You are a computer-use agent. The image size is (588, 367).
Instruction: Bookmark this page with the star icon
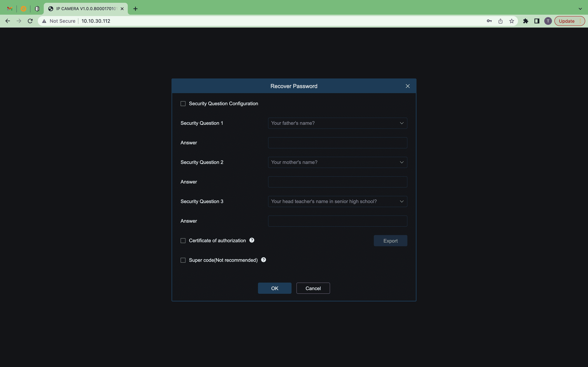tap(512, 21)
